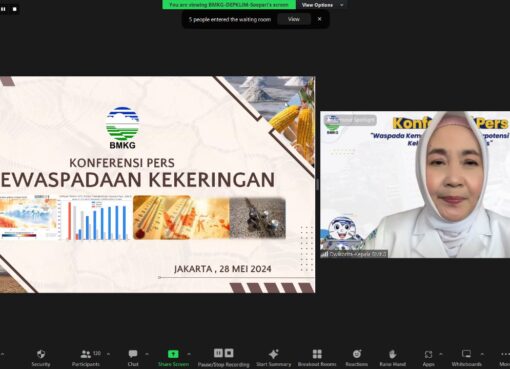Image resolution: width=510 pixels, height=369 pixels.
Task: Expand the arrow next to Chat
Action: tap(147, 354)
